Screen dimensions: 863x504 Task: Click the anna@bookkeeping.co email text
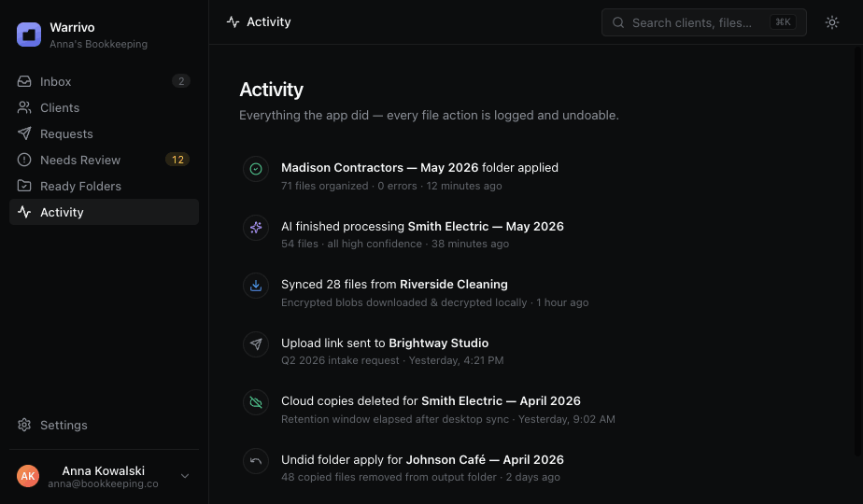103,483
